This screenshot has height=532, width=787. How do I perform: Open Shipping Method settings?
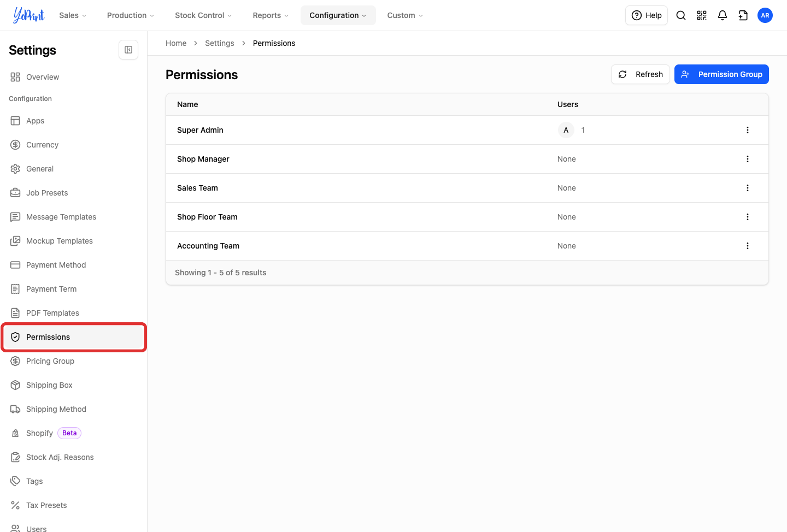click(x=74, y=409)
